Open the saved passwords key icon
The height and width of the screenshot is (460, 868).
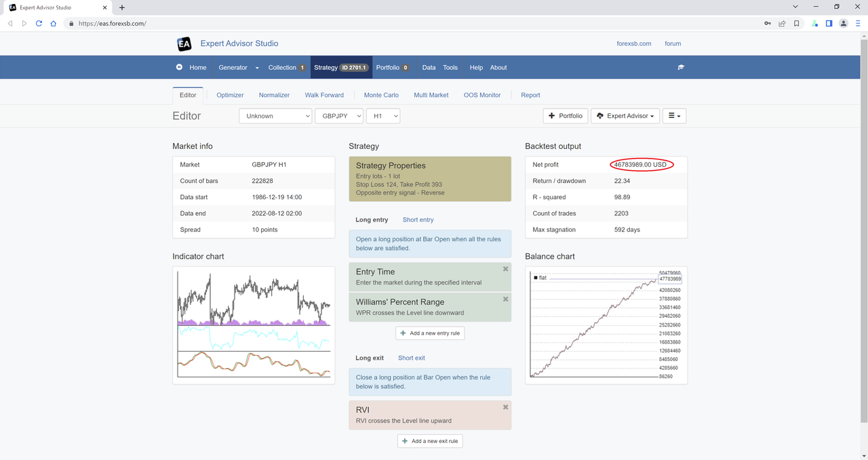click(x=768, y=23)
